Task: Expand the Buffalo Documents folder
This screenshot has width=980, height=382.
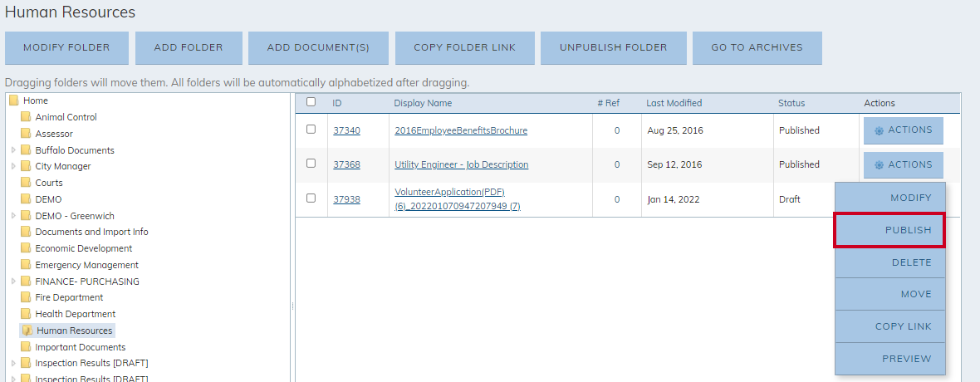Action: tap(14, 150)
